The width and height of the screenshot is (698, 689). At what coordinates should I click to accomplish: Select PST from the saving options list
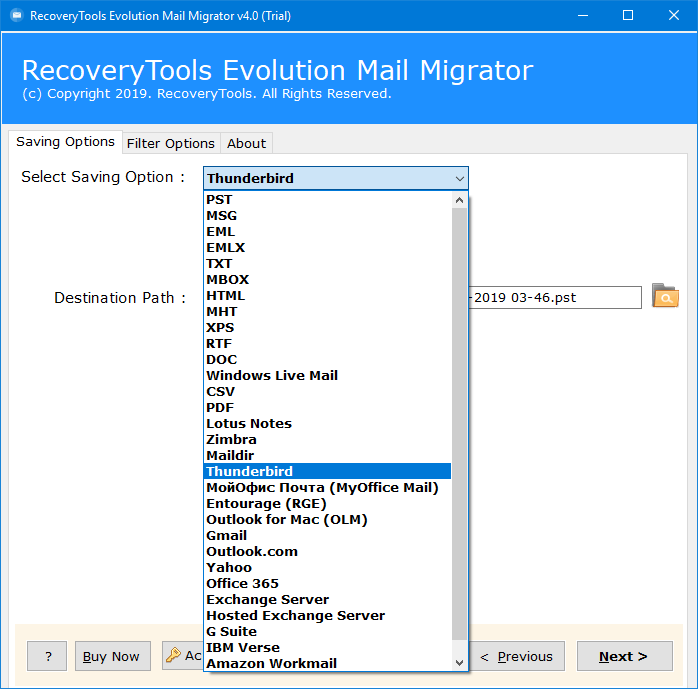pos(327,200)
